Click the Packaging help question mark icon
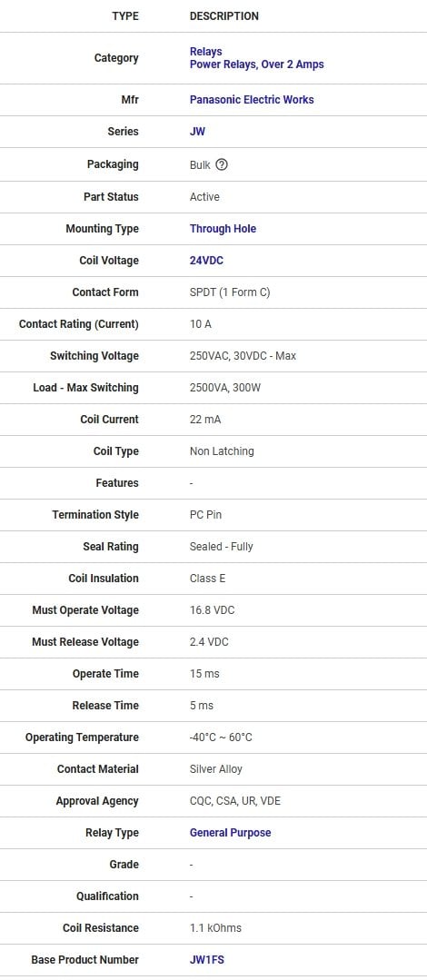This screenshot has width=427, height=980. click(222, 164)
